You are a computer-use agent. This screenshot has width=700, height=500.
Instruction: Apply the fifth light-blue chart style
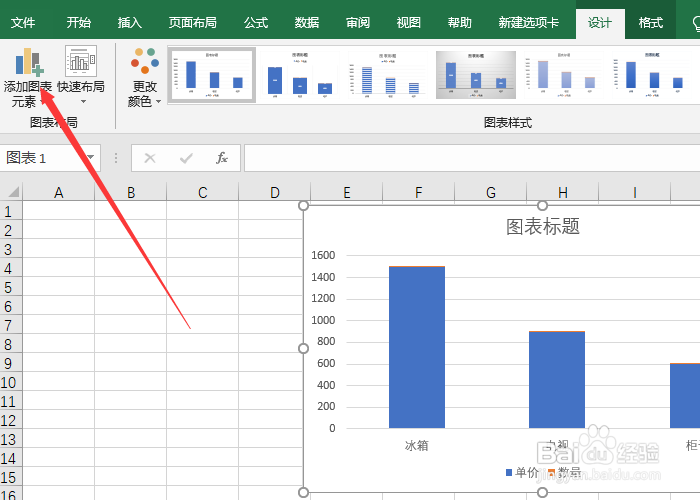[x=563, y=75]
